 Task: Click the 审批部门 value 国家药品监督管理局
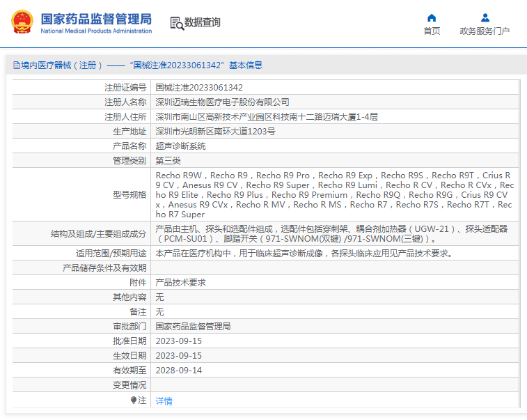click(x=193, y=327)
